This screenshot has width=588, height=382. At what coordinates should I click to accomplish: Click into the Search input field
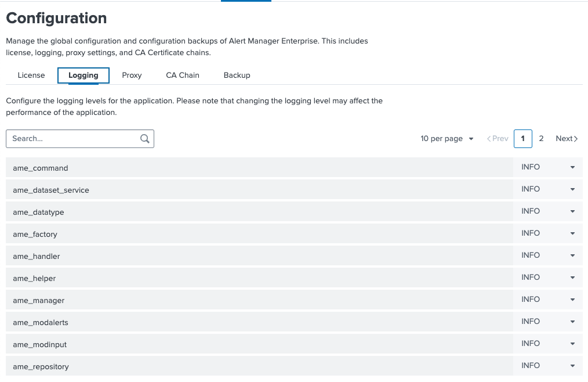[x=70, y=139]
